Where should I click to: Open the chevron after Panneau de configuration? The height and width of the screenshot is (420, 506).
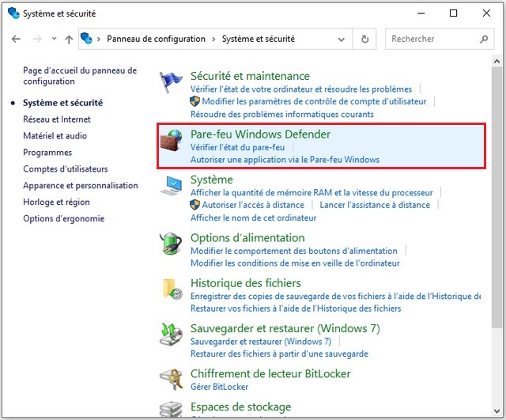click(213, 40)
